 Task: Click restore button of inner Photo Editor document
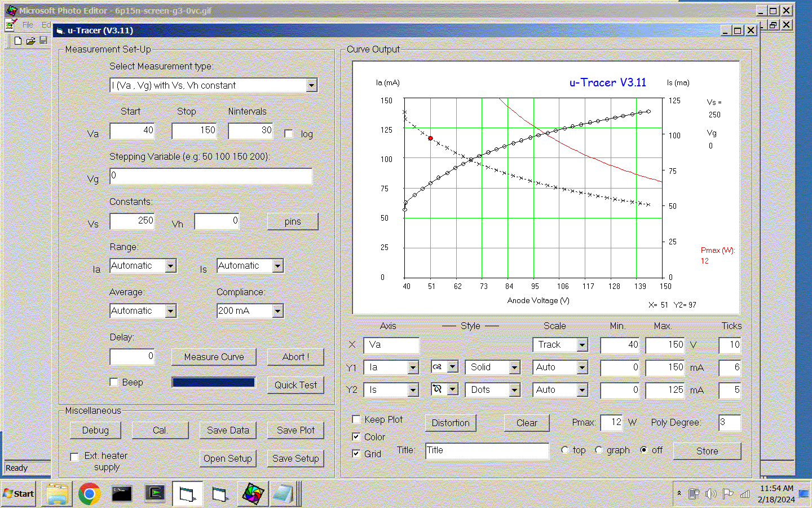tap(773, 25)
